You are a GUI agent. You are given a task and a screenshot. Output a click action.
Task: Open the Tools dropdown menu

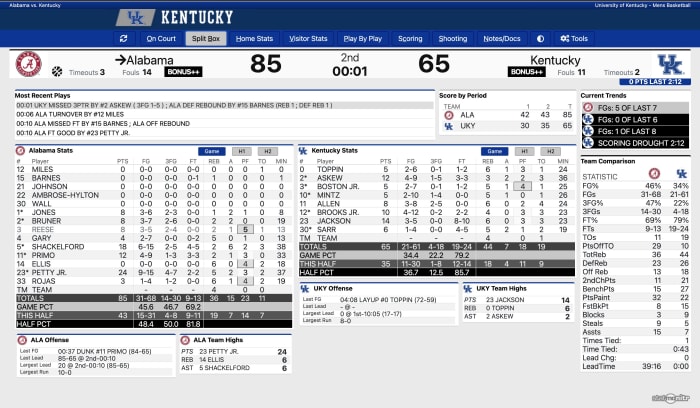pyautogui.click(x=575, y=39)
